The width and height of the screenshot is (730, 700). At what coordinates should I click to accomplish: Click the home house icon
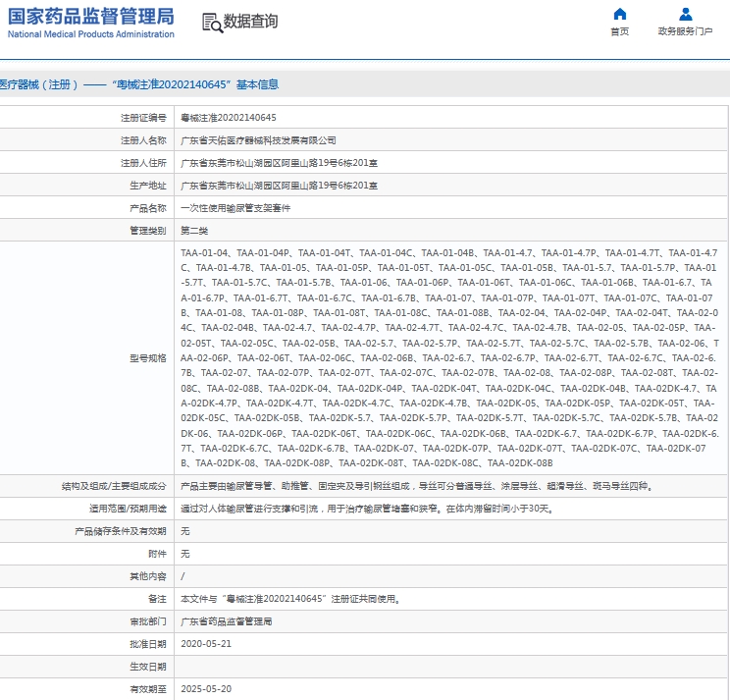(620, 14)
